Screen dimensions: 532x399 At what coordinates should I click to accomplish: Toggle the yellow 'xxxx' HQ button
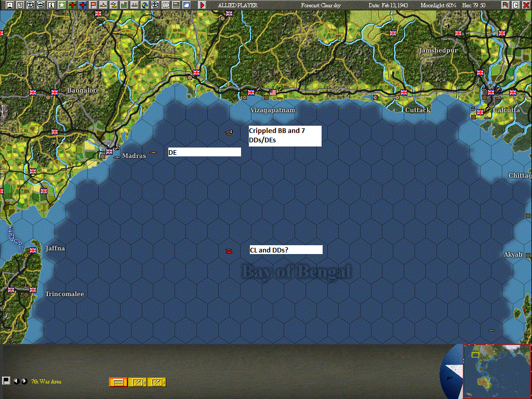(118, 382)
